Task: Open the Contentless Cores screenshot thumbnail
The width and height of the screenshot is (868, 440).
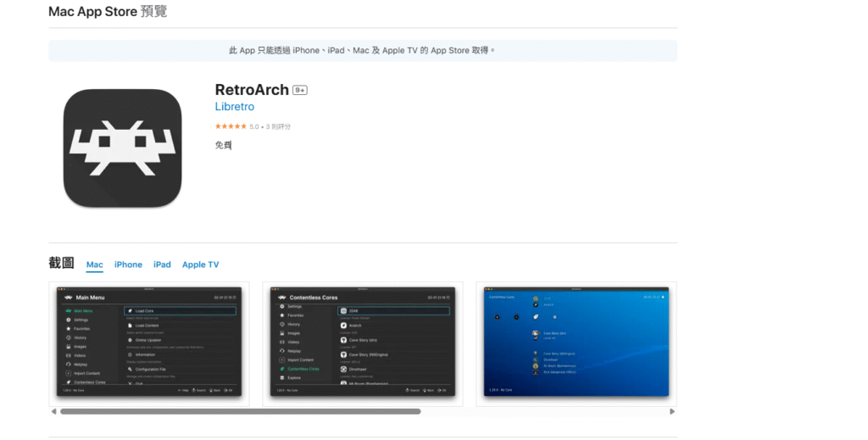Action: click(363, 341)
